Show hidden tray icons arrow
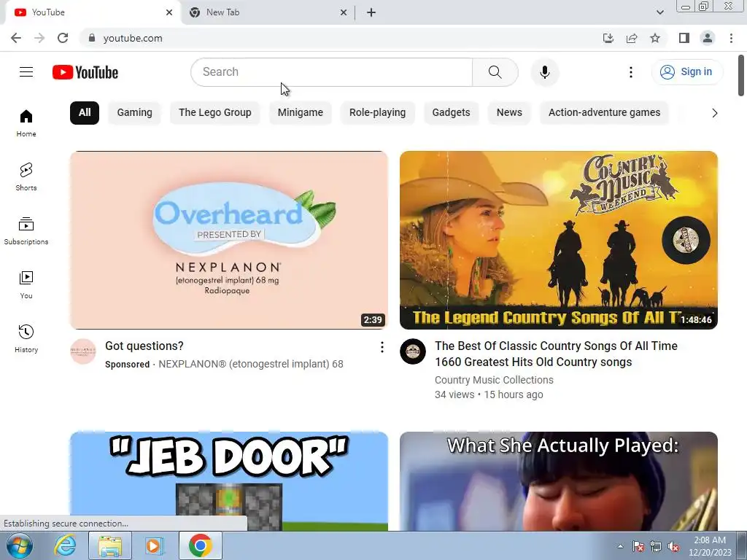747x560 pixels. point(620,547)
